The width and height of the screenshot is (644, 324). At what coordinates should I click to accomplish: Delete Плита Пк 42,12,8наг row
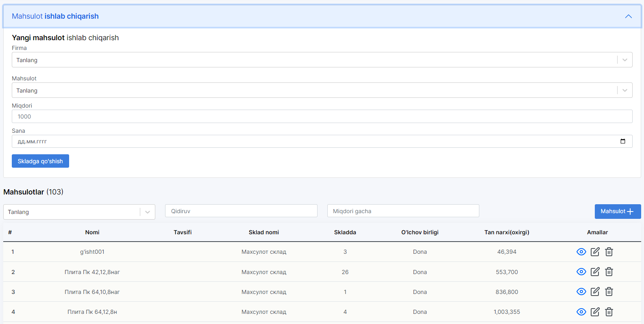click(x=609, y=272)
